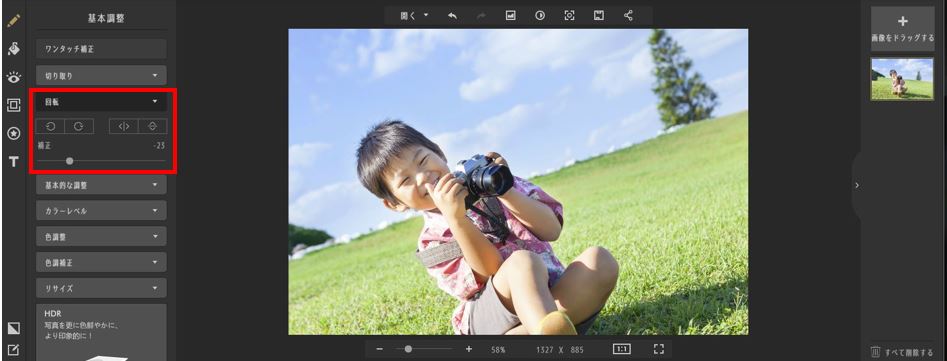947x361 pixels.
Task: Expand the リサイズ section
Action: click(x=101, y=288)
